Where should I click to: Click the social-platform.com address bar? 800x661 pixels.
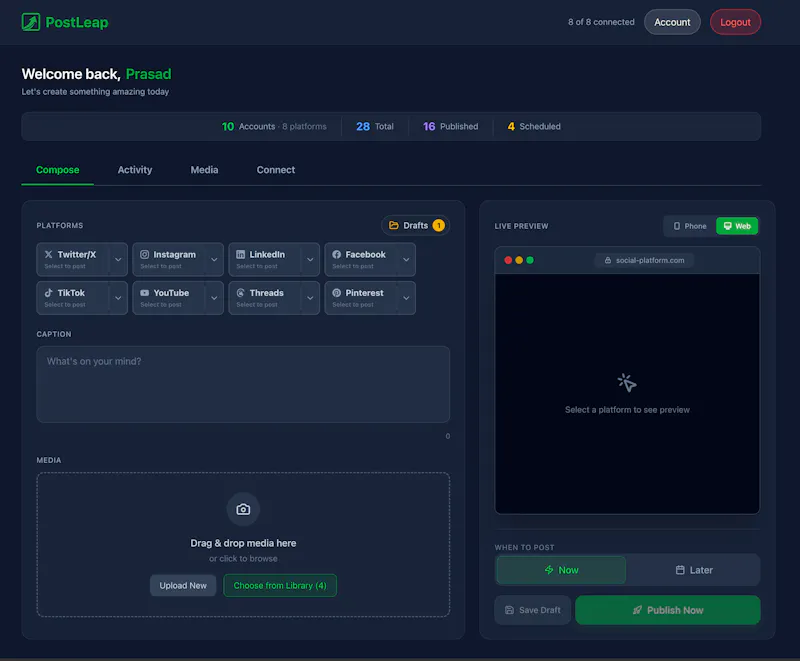[x=644, y=260]
